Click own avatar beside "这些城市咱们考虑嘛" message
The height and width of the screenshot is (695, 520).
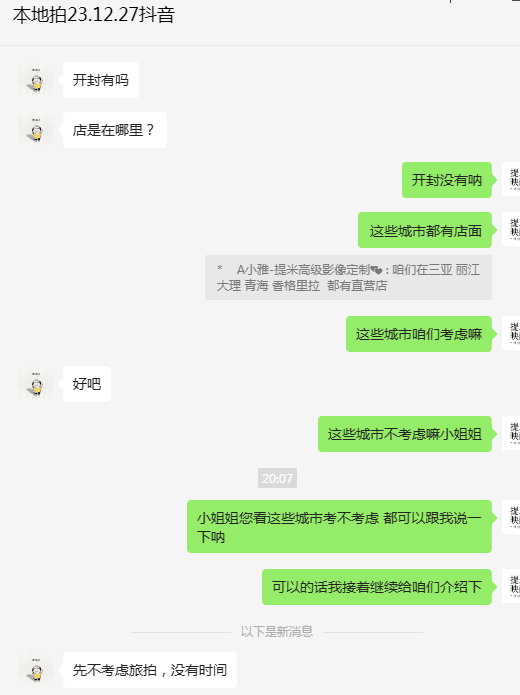tap(511, 333)
